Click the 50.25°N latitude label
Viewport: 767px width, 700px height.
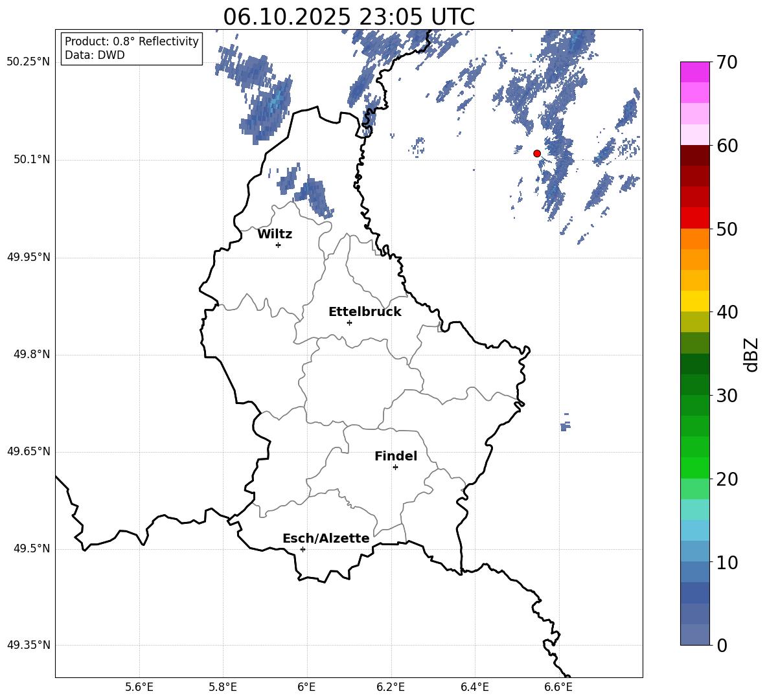pyautogui.click(x=29, y=62)
